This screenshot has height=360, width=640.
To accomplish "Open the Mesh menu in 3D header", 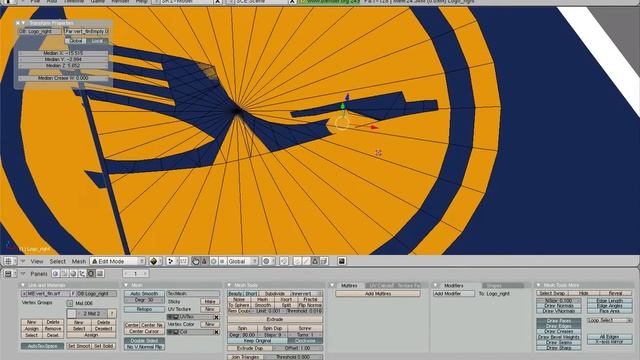I will coord(79,261).
